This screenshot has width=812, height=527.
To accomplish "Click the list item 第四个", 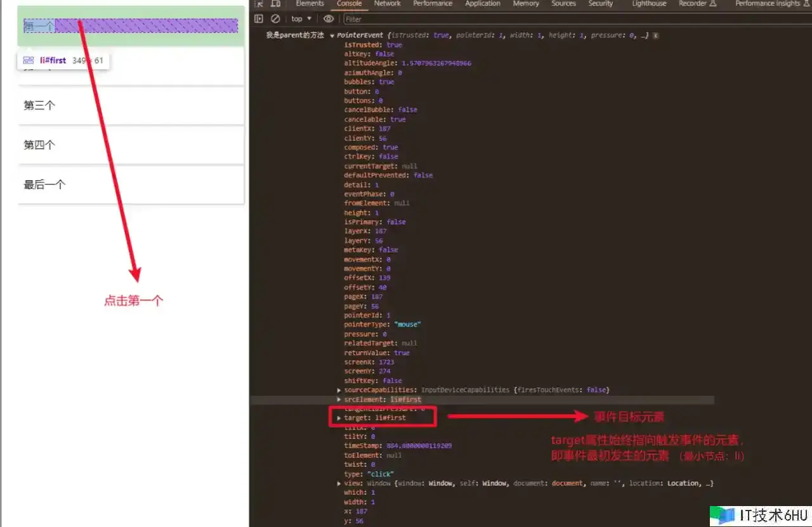I will click(x=131, y=145).
